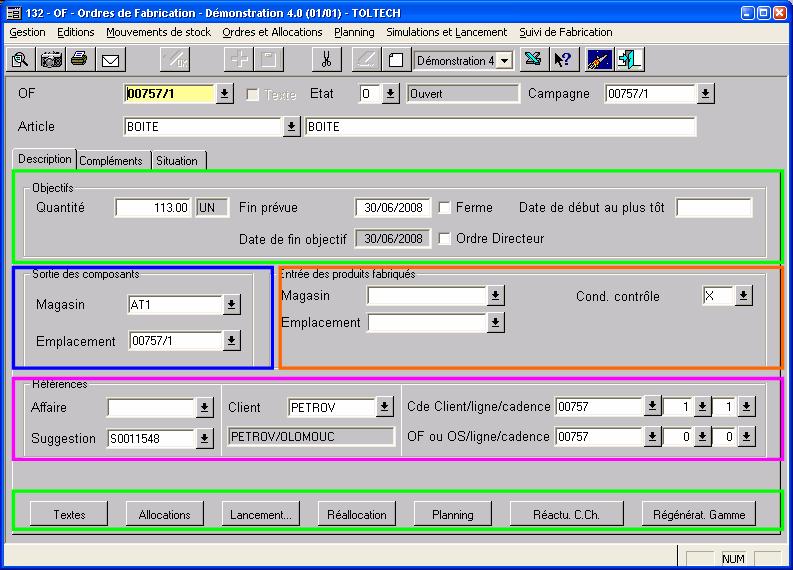793x570 pixels.
Task: Open Sortie des composants Emplacement dropdown
Action: click(232, 340)
